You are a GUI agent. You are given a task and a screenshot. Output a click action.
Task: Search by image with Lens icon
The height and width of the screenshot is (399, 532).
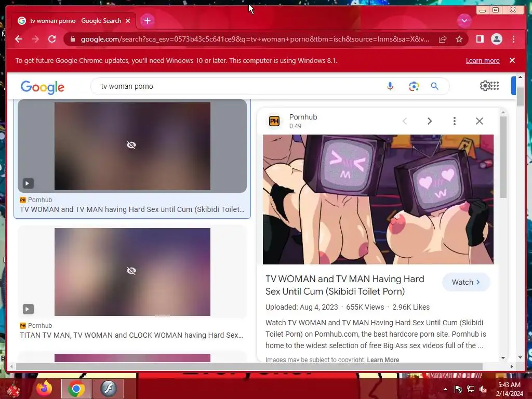tap(414, 86)
